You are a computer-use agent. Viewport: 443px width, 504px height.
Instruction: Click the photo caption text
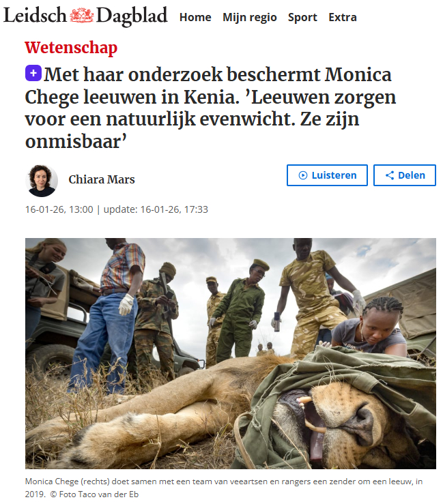224,488
